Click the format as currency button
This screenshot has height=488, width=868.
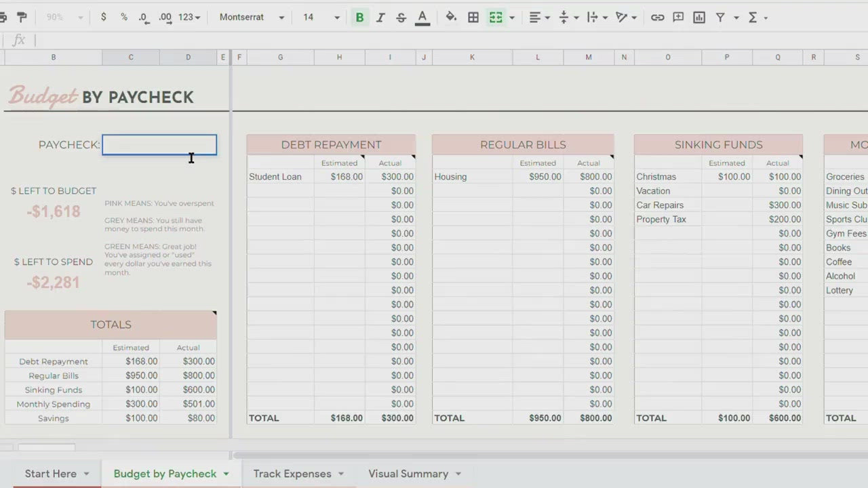tap(103, 17)
